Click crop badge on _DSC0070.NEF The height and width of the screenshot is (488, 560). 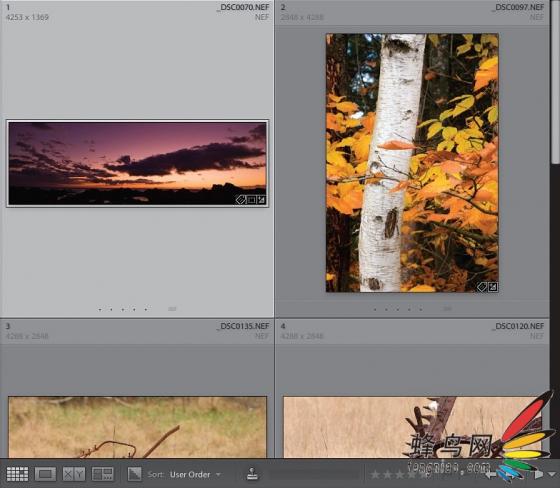251,200
